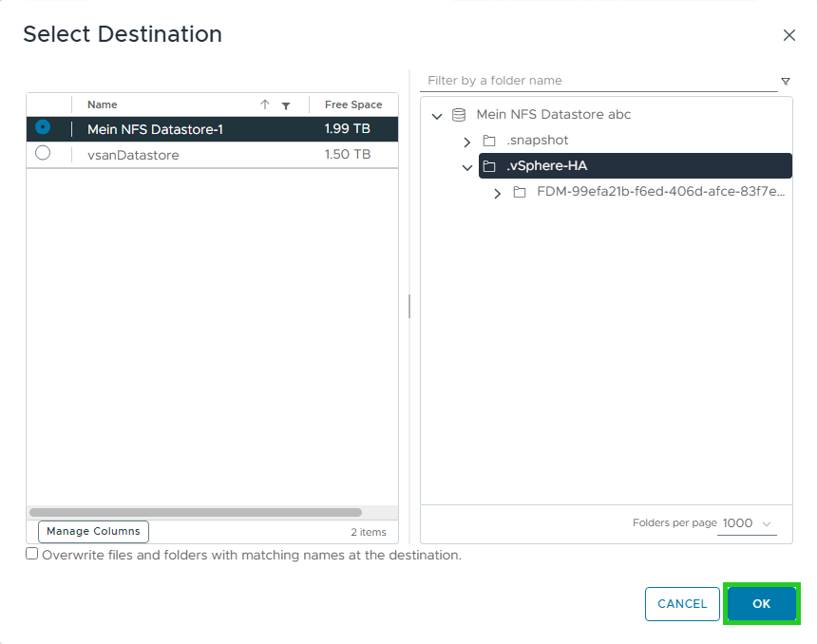Image resolution: width=817 pixels, height=644 pixels.
Task: Click the FDM-99efa21b folder icon
Action: point(520,193)
